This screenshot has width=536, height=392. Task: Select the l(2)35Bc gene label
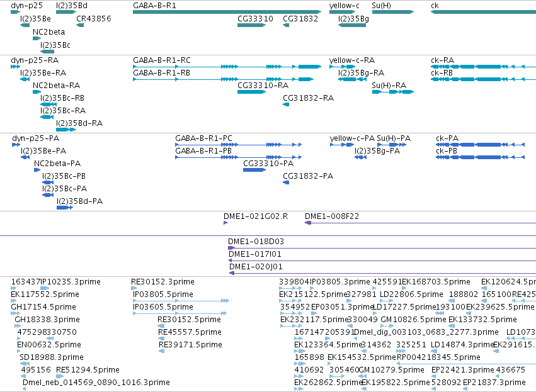point(55,45)
